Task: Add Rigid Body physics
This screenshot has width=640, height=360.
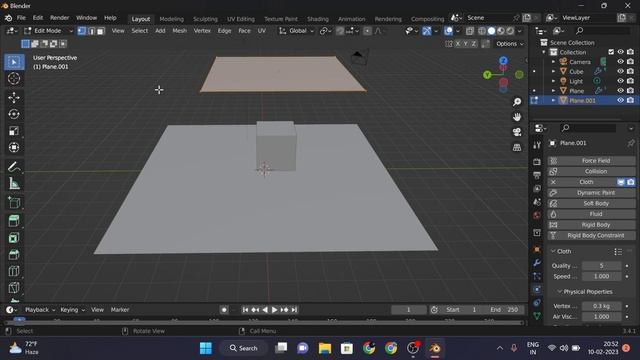Action: 591,225
